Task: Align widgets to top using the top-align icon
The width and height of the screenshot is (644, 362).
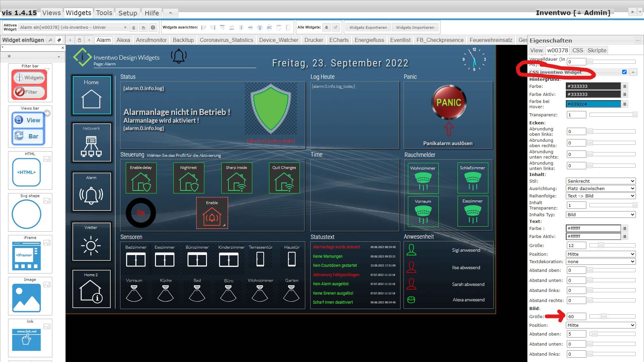Action: point(222,27)
